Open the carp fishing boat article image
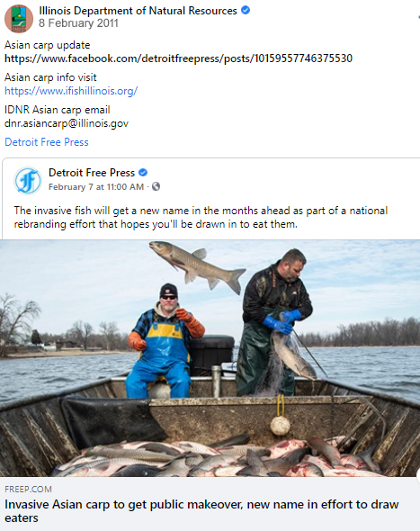 coord(210,358)
